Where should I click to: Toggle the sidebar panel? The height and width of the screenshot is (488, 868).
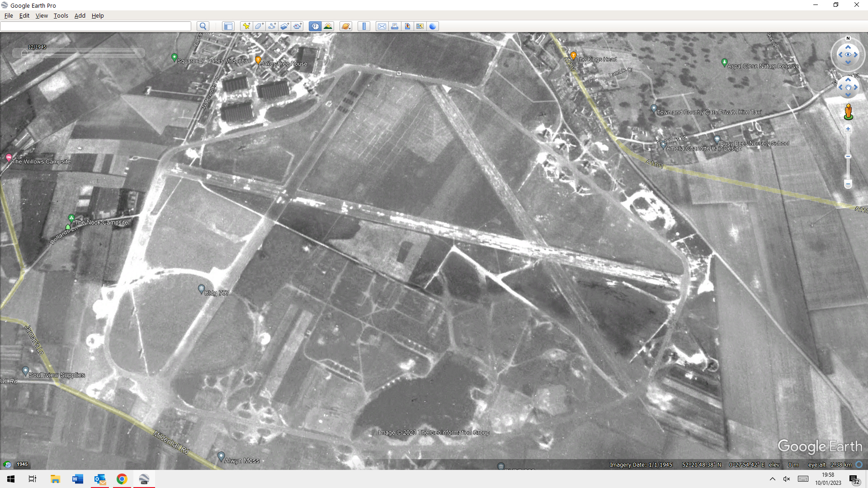coord(228,26)
